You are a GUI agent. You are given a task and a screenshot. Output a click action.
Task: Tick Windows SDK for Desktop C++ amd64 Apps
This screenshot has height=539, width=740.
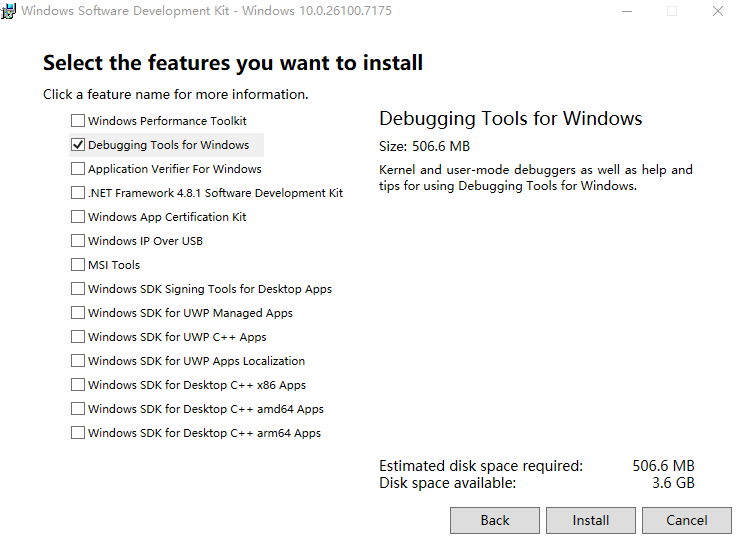78,409
